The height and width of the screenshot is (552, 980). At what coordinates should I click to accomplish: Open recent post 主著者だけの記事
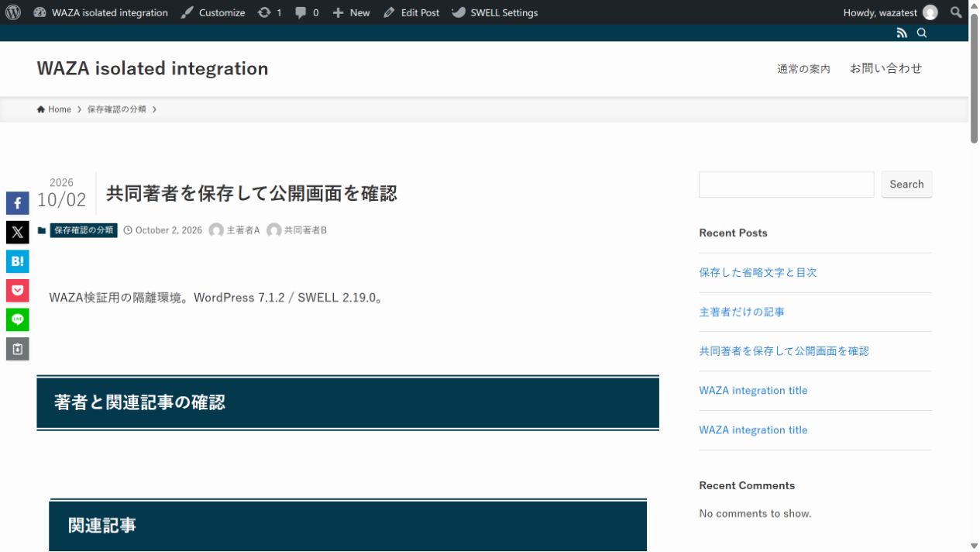point(741,312)
